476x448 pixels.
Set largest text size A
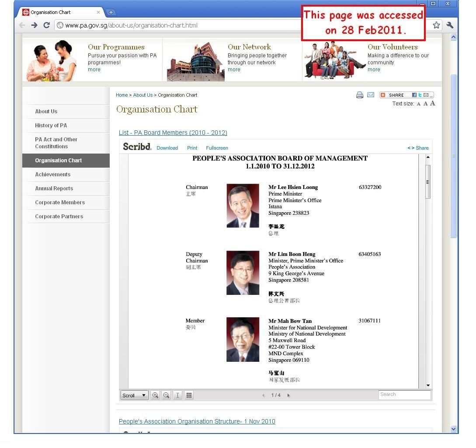(433, 103)
